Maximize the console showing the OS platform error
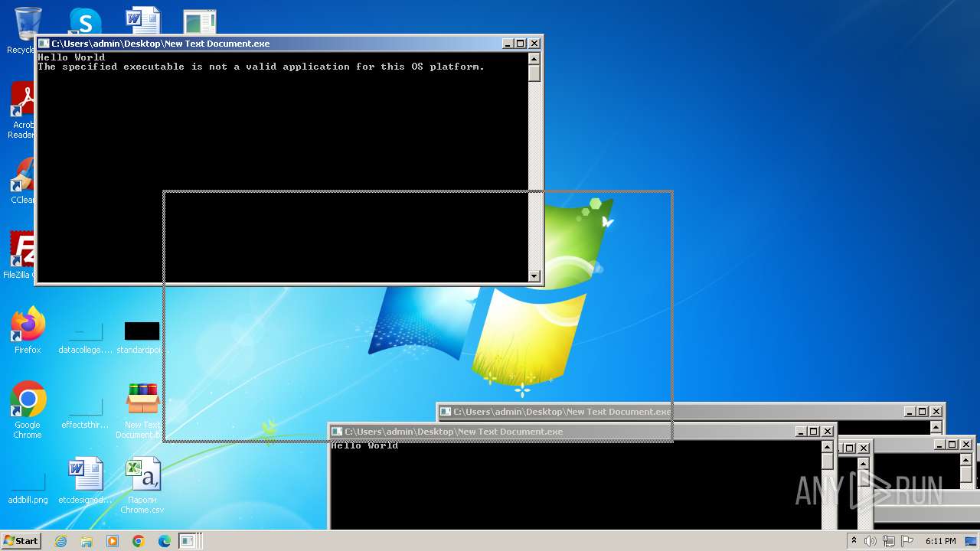This screenshot has width=980, height=551. [521, 44]
